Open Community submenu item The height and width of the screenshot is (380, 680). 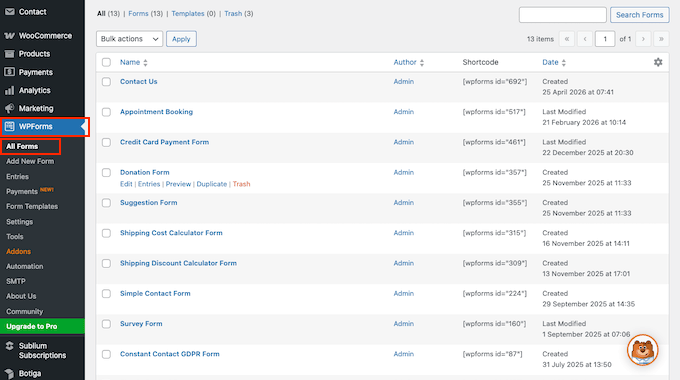click(x=25, y=311)
